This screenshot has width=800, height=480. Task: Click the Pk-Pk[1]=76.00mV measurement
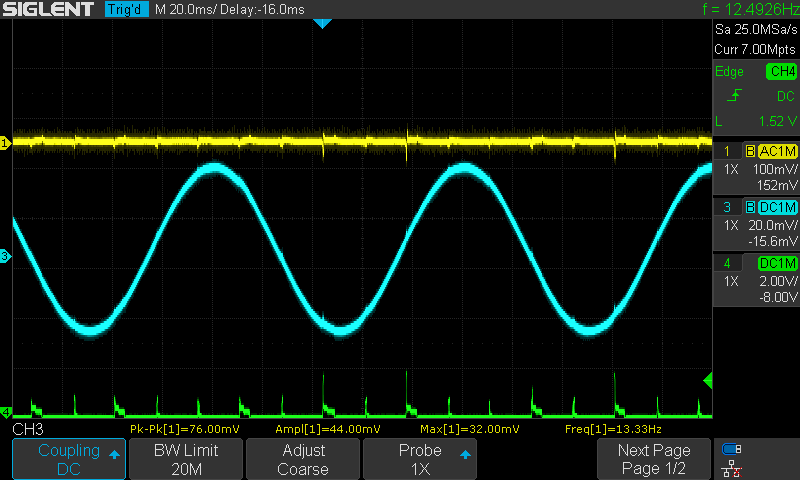tap(185, 429)
